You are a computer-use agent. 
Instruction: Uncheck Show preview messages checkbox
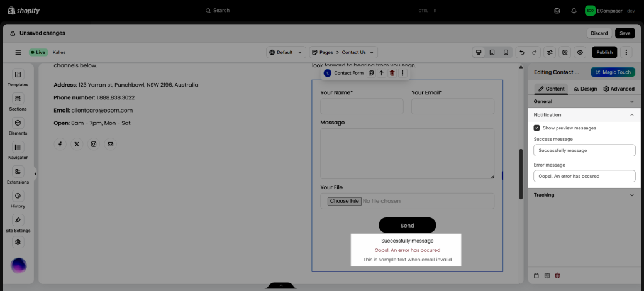click(x=536, y=128)
